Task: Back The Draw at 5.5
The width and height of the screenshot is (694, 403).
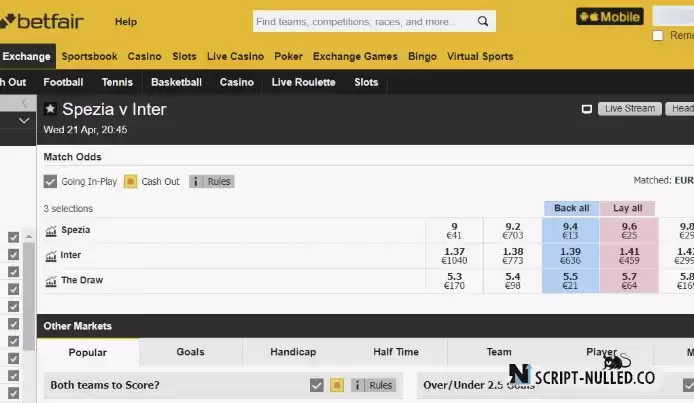Action: tap(571, 281)
